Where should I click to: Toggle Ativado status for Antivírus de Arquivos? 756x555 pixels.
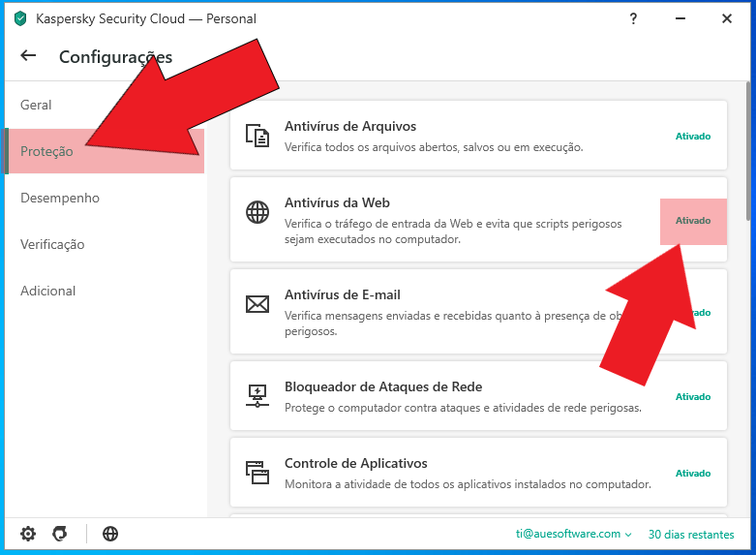(692, 137)
